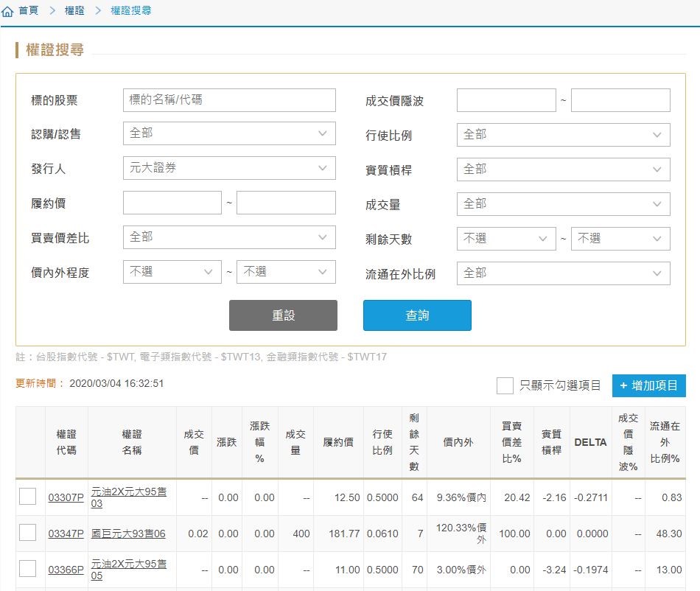700x591 pixels.
Task: Click the 剩餘天數 column header in table
Action: 414,442
